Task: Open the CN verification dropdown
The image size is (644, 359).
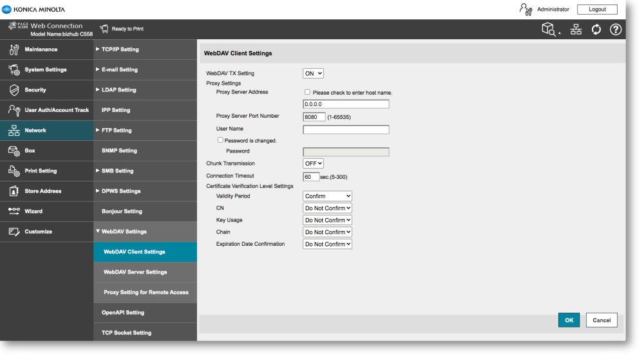Action: (x=327, y=208)
